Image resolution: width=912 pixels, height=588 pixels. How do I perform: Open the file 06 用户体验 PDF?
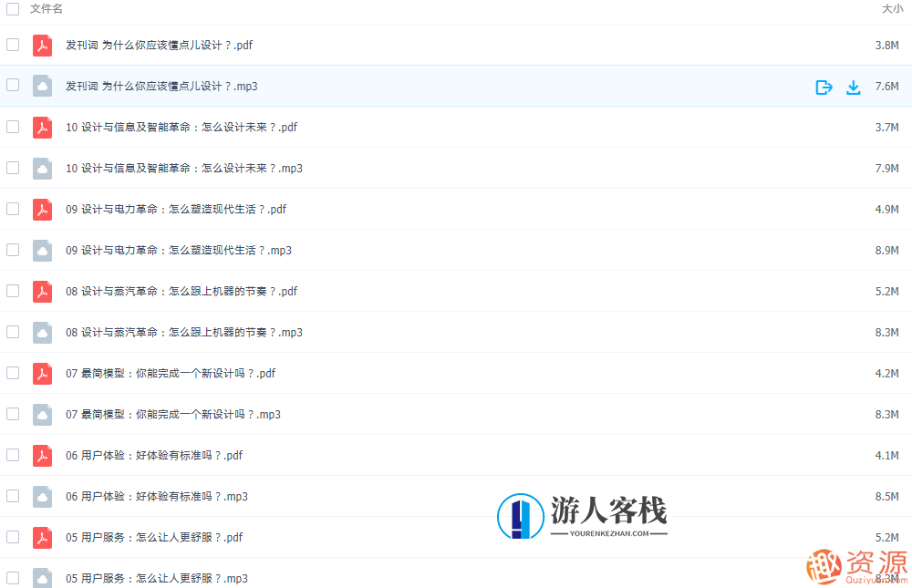click(x=153, y=455)
